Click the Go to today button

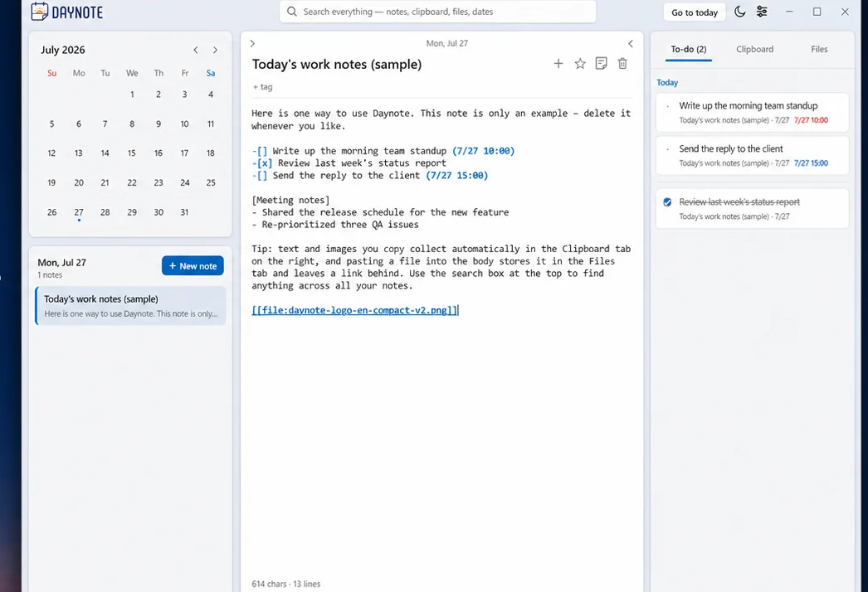[x=695, y=12]
